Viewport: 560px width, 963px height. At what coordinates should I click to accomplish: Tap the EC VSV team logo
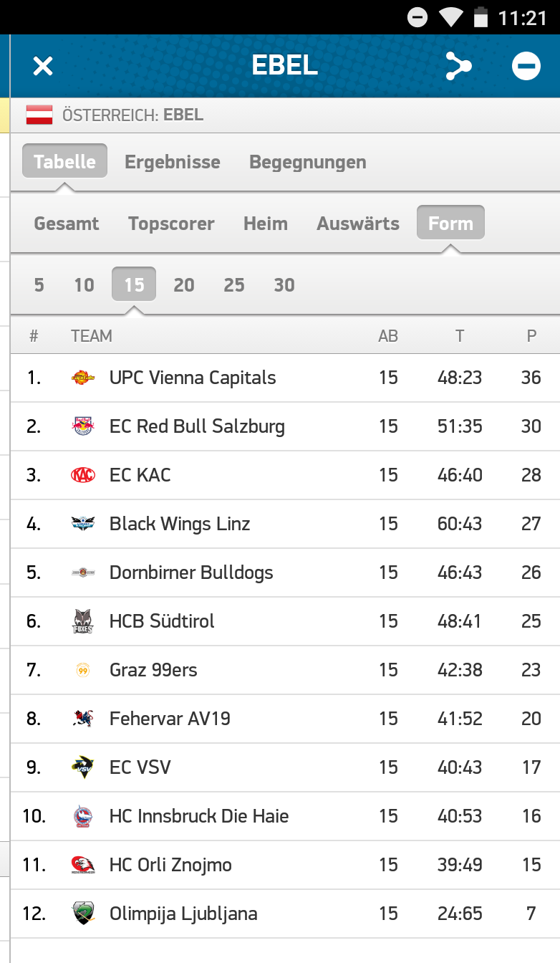pyautogui.click(x=83, y=767)
